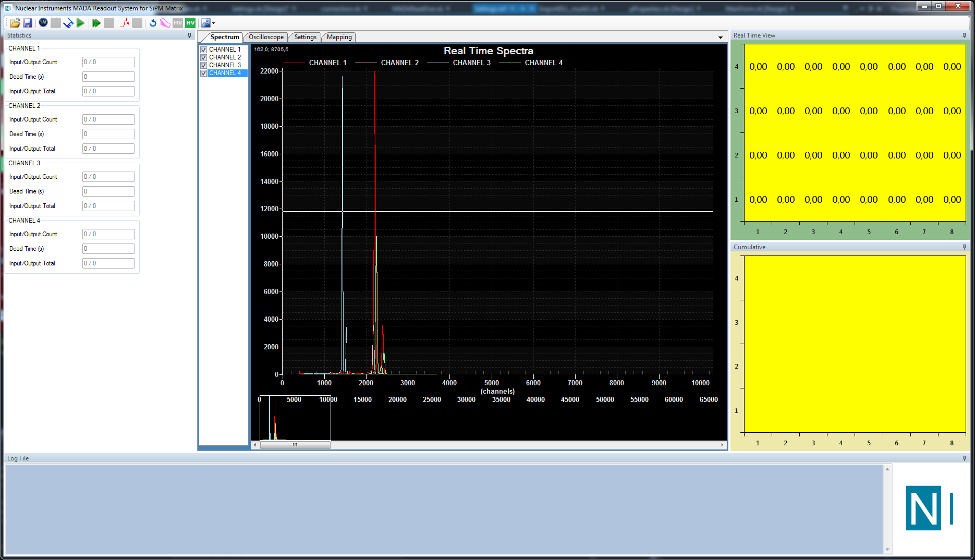The height and width of the screenshot is (560, 975).
Task: Click the spectrum scrollbar left arrow
Action: click(x=255, y=445)
